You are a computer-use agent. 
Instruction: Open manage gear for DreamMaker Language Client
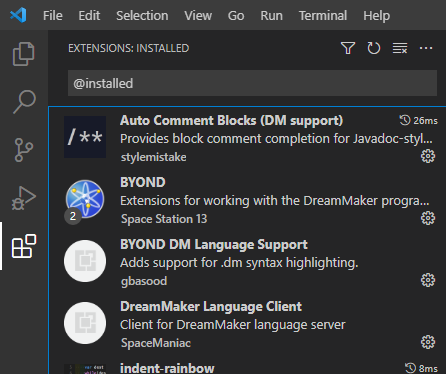click(x=428, y=342)
